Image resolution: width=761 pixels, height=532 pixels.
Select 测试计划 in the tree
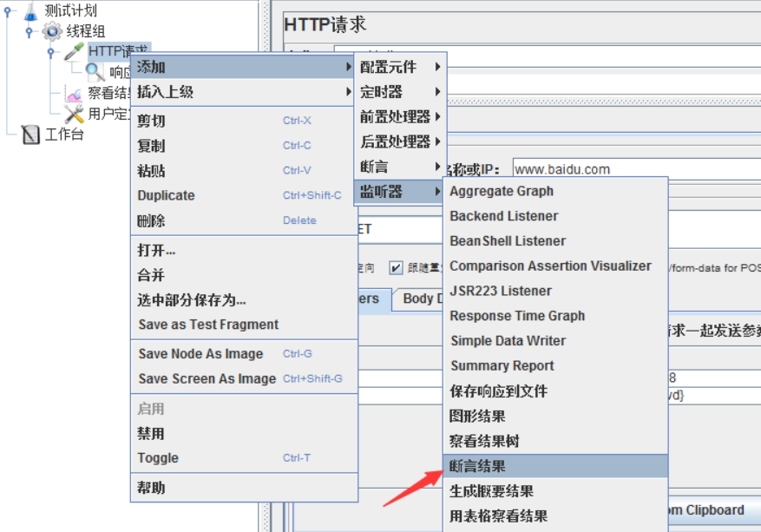71,10
